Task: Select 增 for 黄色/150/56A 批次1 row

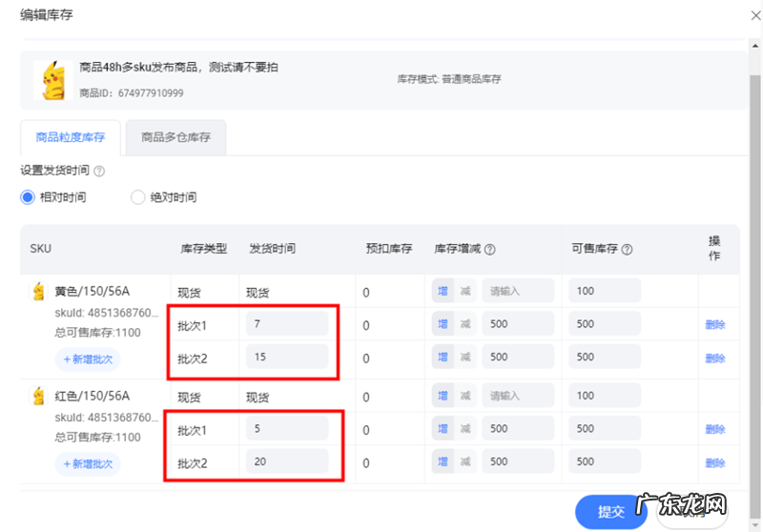Action: click(x=443, y=324)
